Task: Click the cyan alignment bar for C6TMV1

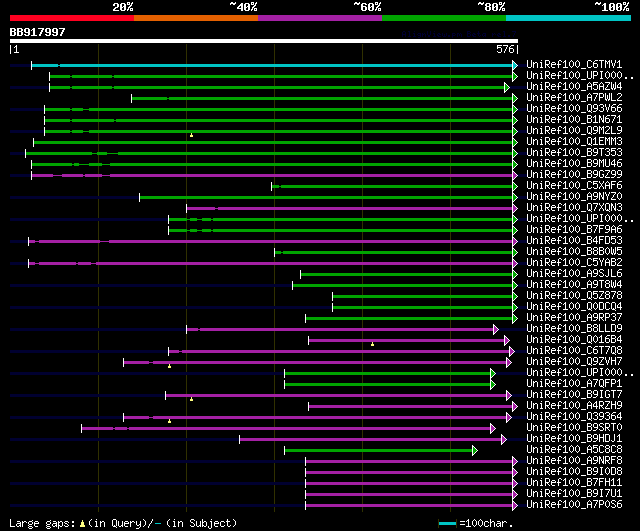Action: [x=272, y=65]
